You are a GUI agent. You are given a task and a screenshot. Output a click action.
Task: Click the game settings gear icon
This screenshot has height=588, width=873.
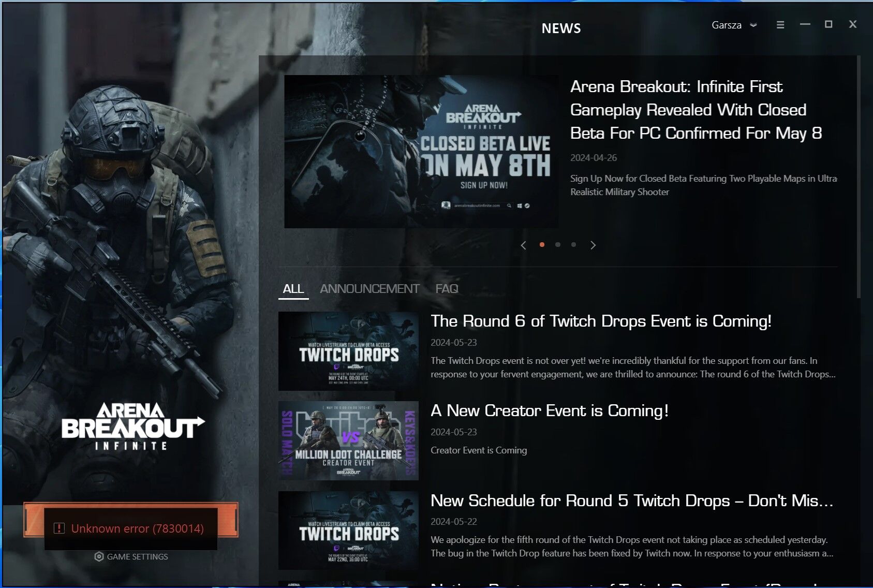[99, 557]
